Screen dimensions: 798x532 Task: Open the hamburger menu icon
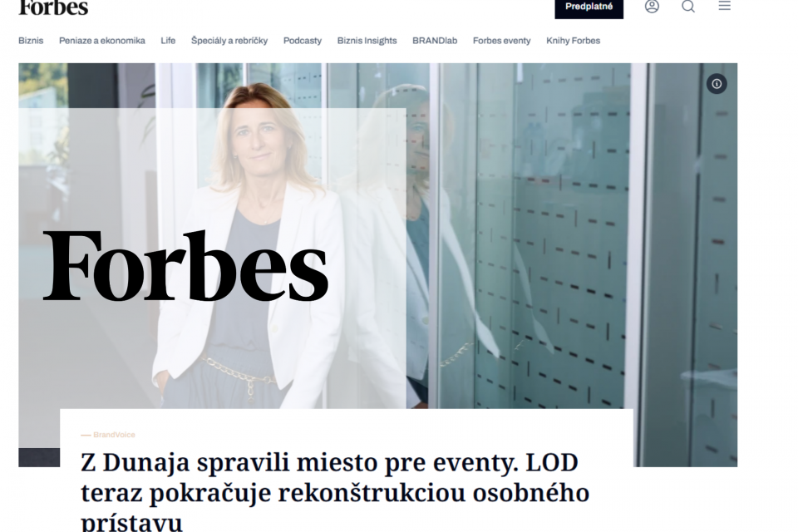(725, 6)
